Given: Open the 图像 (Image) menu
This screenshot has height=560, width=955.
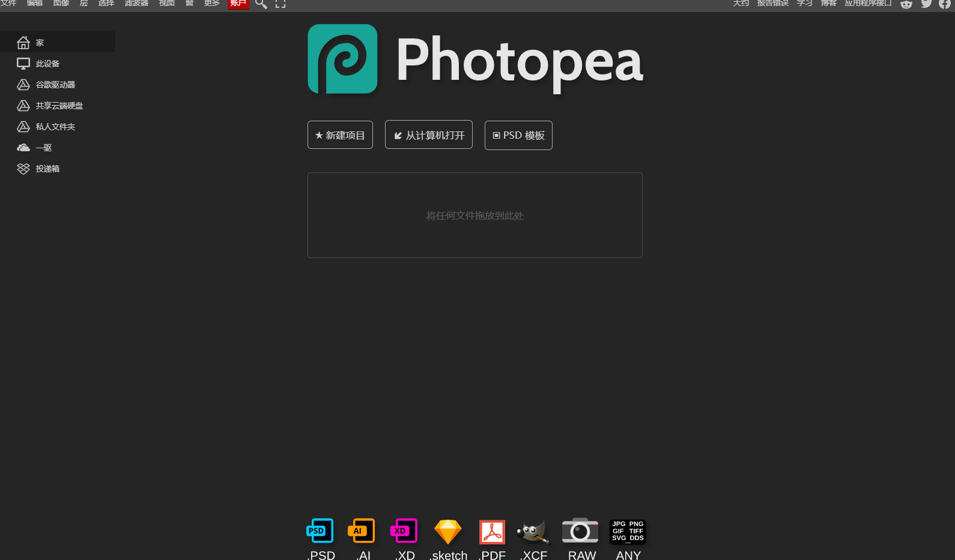Looking at the screenshot, I should pos(61,3).
